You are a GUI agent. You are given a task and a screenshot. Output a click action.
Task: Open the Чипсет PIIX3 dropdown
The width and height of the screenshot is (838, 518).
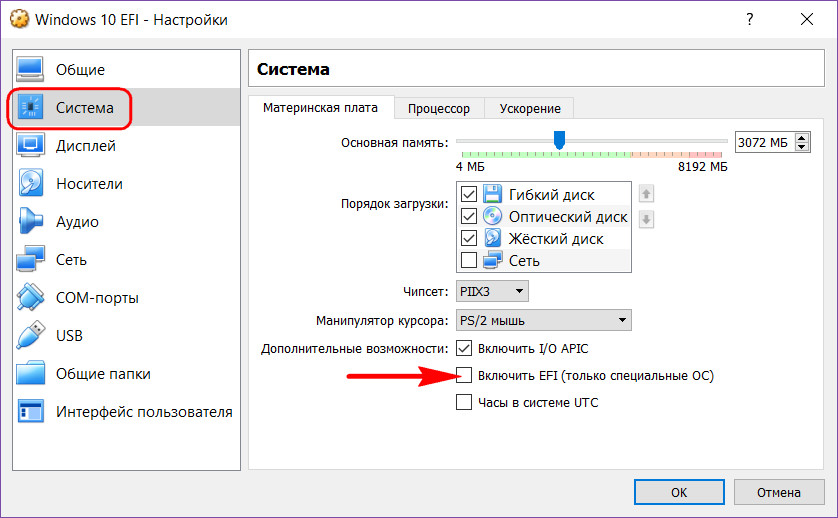tap(492, 291)
